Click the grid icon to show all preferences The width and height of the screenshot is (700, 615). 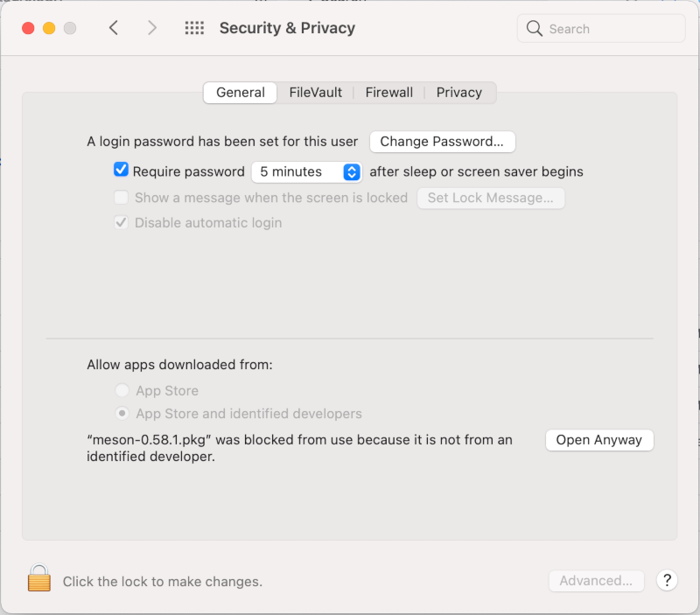click(194, 28)
